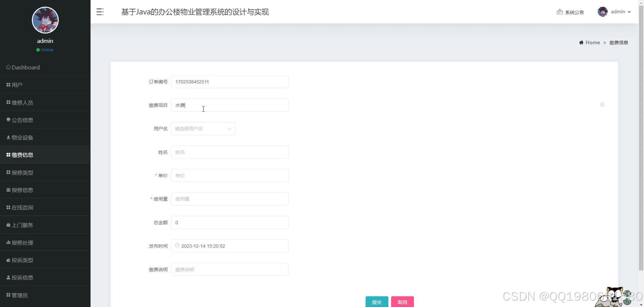Click the admin avatar image
644x307 pixels.
pyautogui.click(x=603, y=12)
